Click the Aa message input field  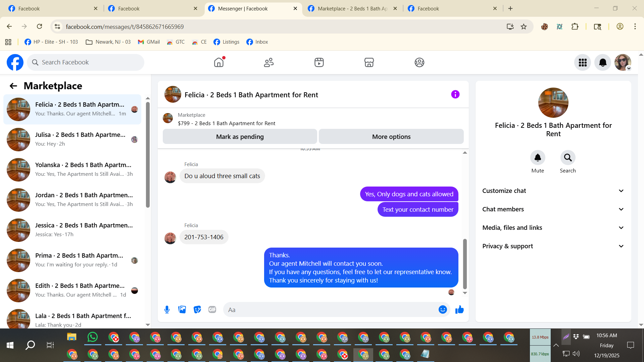point(331,310)
